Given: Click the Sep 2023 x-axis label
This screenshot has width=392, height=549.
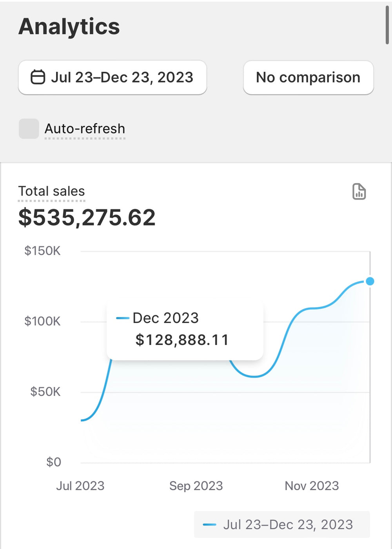Looking at the screenshot, I should click(196, 486).
